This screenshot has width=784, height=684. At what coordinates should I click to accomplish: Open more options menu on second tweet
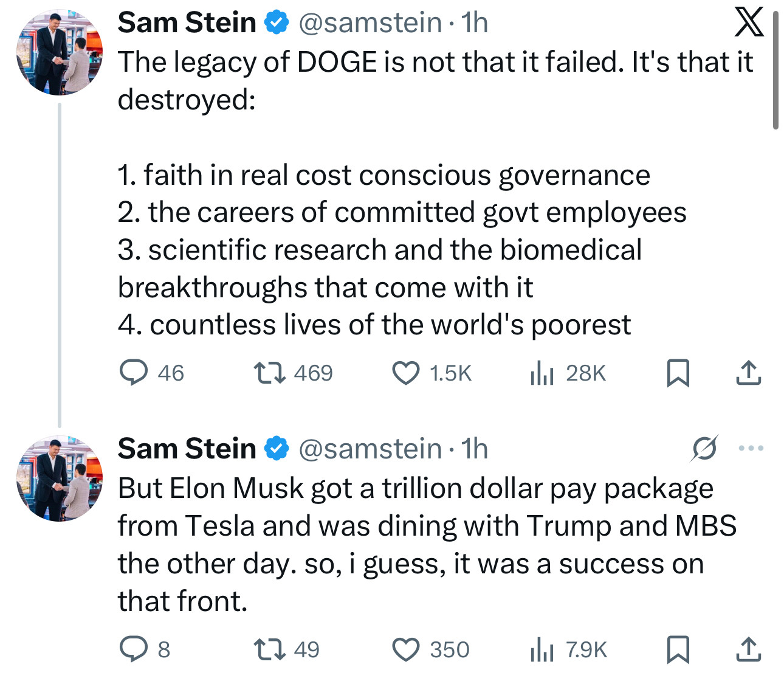pyautogui.click(x=751, y=449)
